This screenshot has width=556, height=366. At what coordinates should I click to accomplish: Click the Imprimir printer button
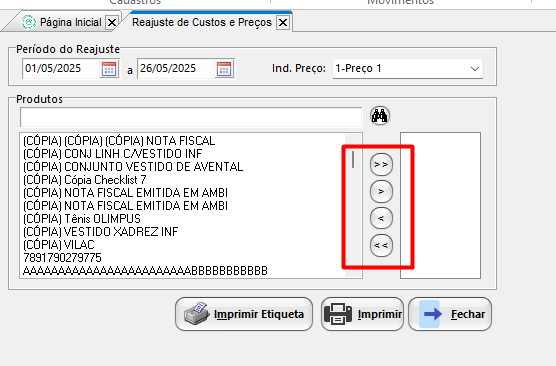(362, 314)
